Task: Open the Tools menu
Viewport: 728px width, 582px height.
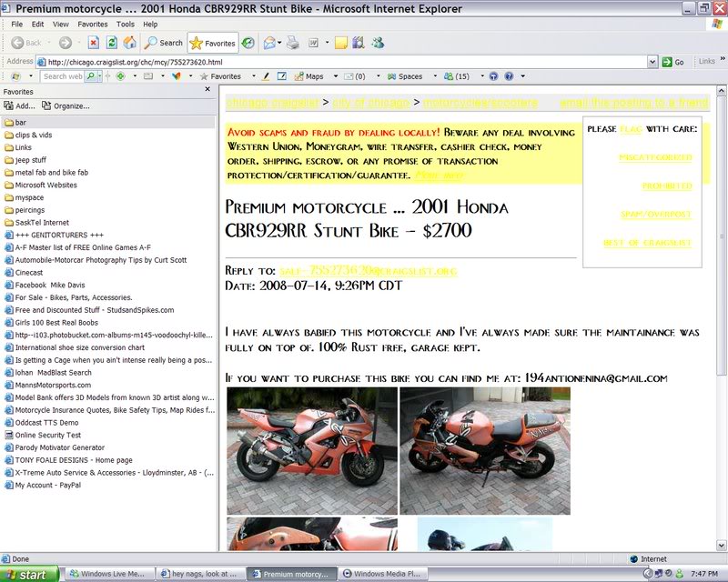Action: click(126, 24)
